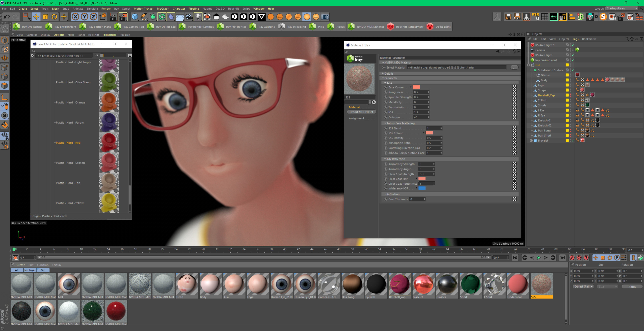Click the browse button beside Select Material
Screen dimensions: 644x331
tap(514, 67)
